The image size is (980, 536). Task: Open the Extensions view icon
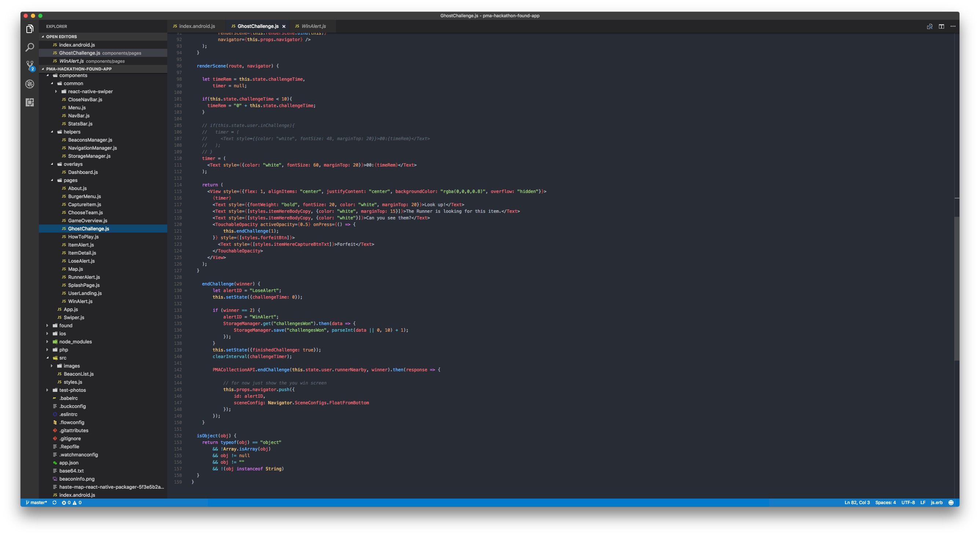(30, 102)
